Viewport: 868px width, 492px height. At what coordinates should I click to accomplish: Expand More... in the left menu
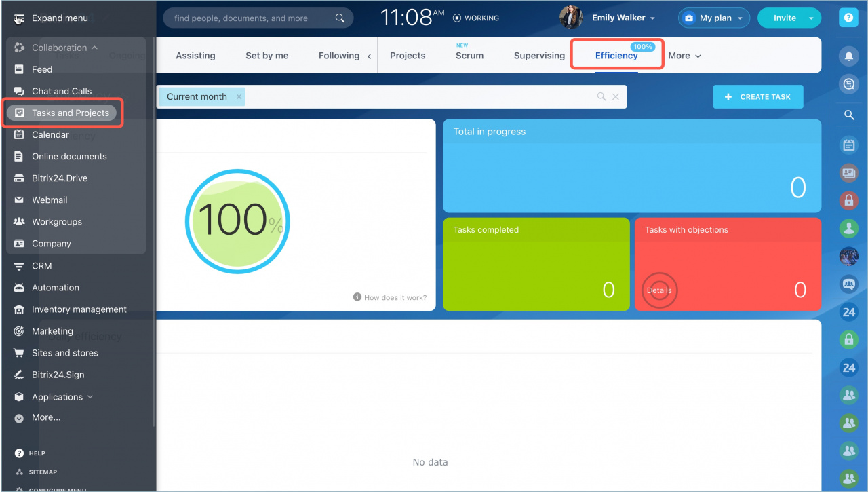click(46, 417)
